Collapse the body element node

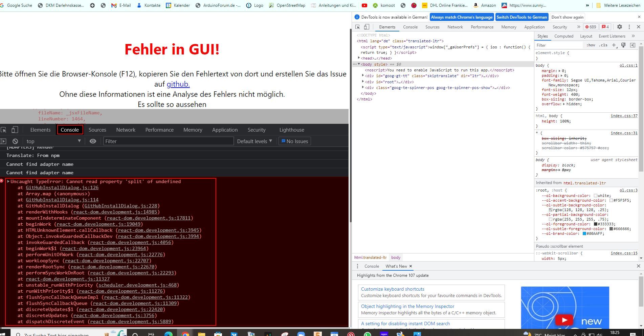point(359,64)
